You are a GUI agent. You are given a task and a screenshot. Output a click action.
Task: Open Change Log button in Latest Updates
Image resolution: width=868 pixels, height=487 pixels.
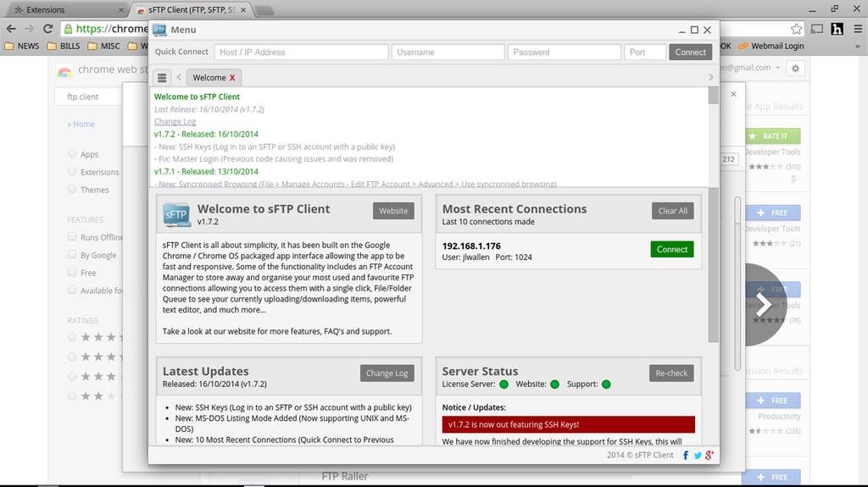pos(387,373)
